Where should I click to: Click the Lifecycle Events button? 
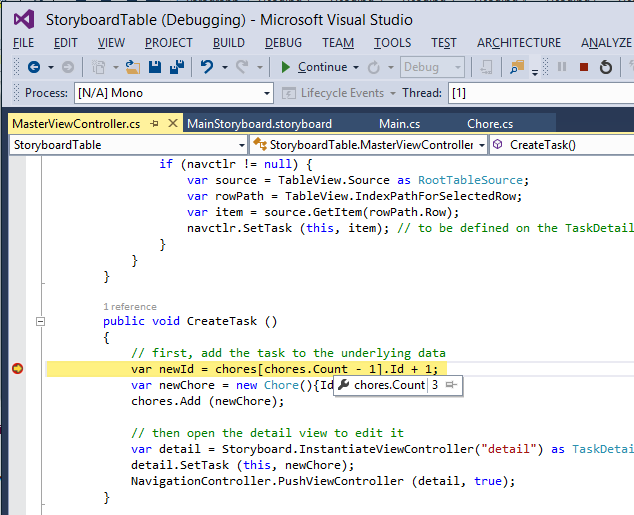338,93
